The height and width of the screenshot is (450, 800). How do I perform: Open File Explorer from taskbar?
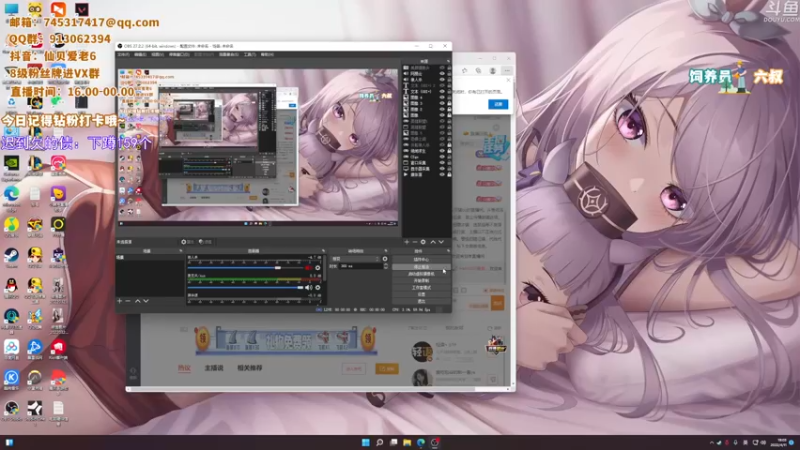[x=407, y=442]
